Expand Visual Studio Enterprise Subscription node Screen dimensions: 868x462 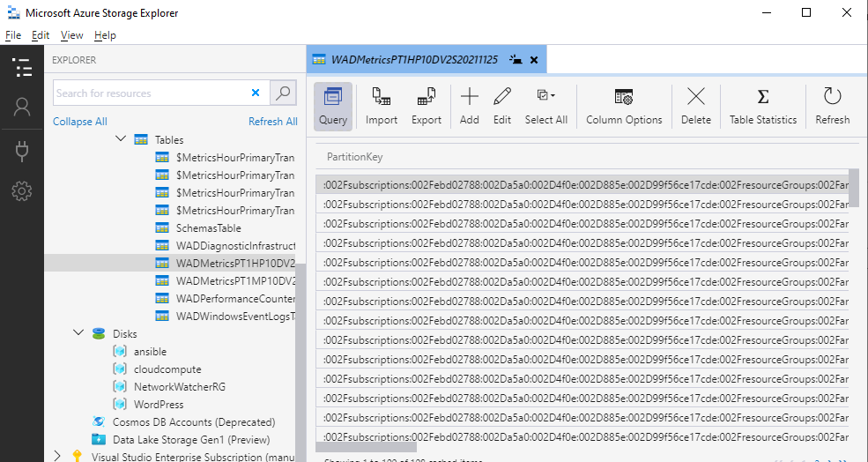(x=57, y=456)
